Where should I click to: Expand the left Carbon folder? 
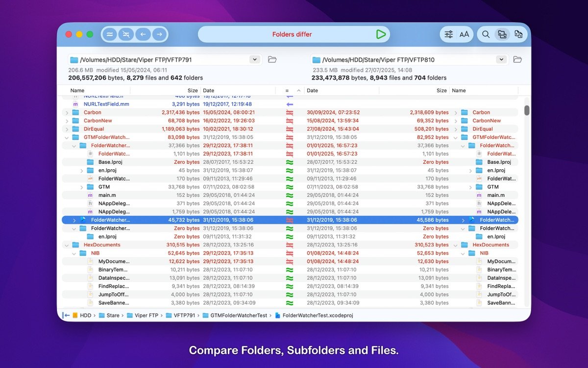pyautogui.click(x=67, y=113)
